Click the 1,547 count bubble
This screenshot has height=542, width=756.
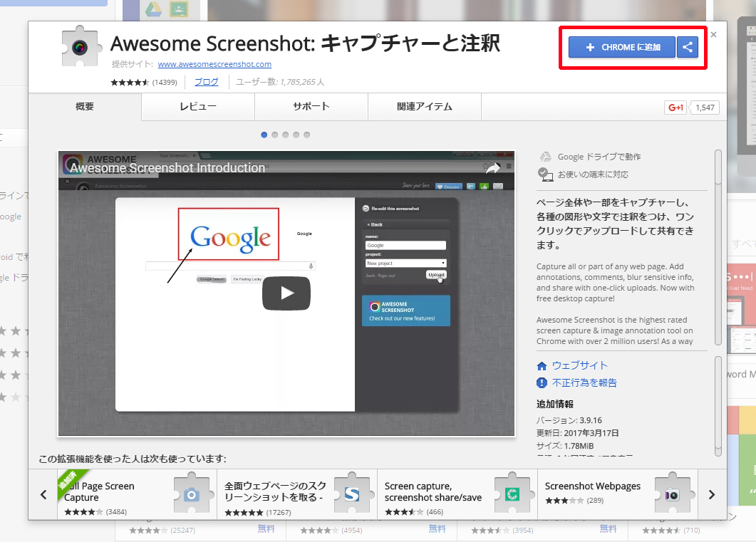[705, 108]
